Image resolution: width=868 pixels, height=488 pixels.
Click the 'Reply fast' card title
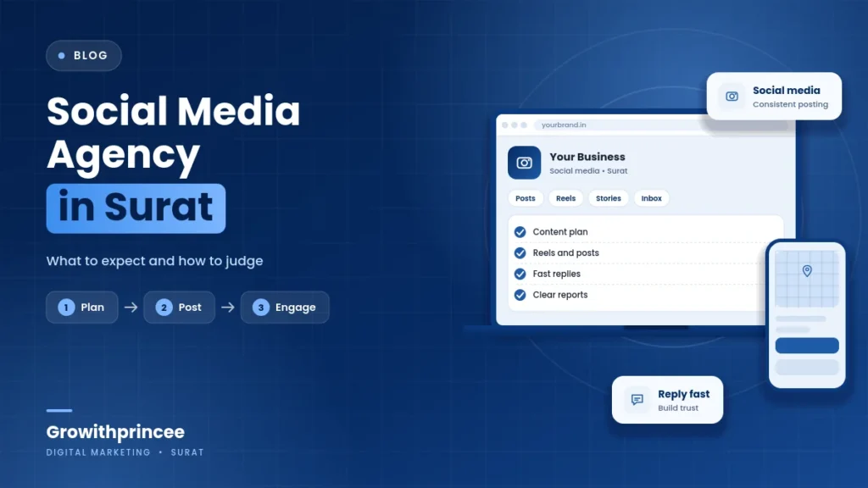point(684,394)
